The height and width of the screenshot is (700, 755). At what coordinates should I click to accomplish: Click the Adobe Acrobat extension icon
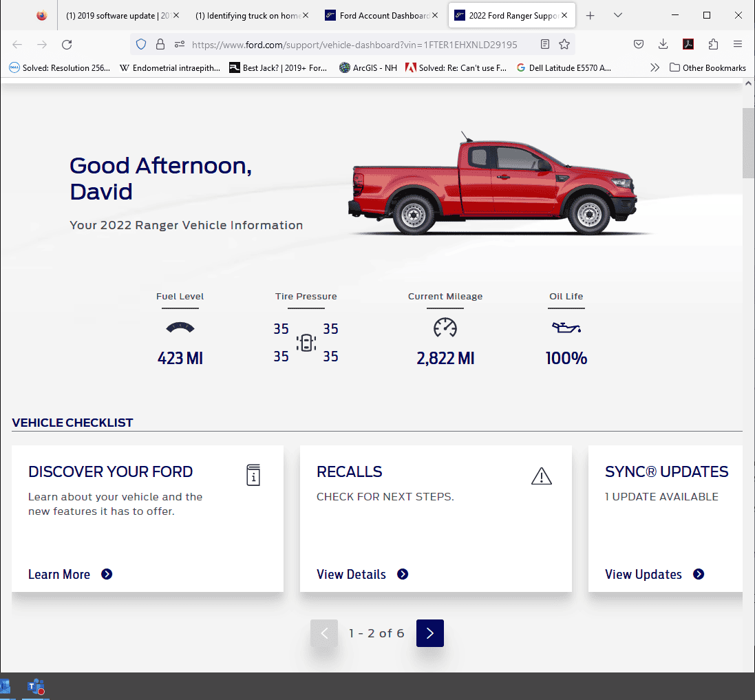click(688, 45)
